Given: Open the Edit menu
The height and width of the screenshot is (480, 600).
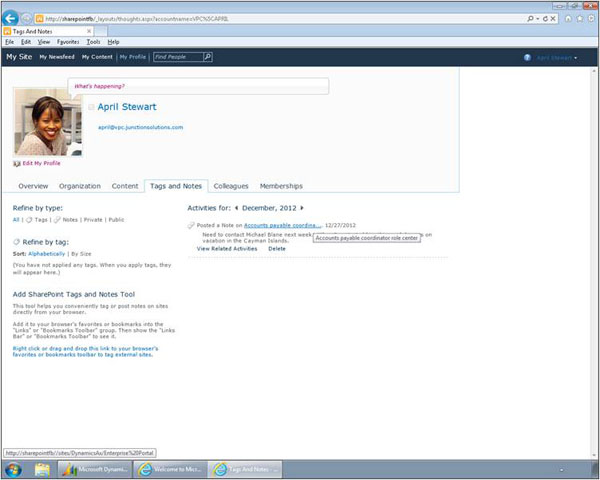Looking at the screenshot, I should 26,42.
